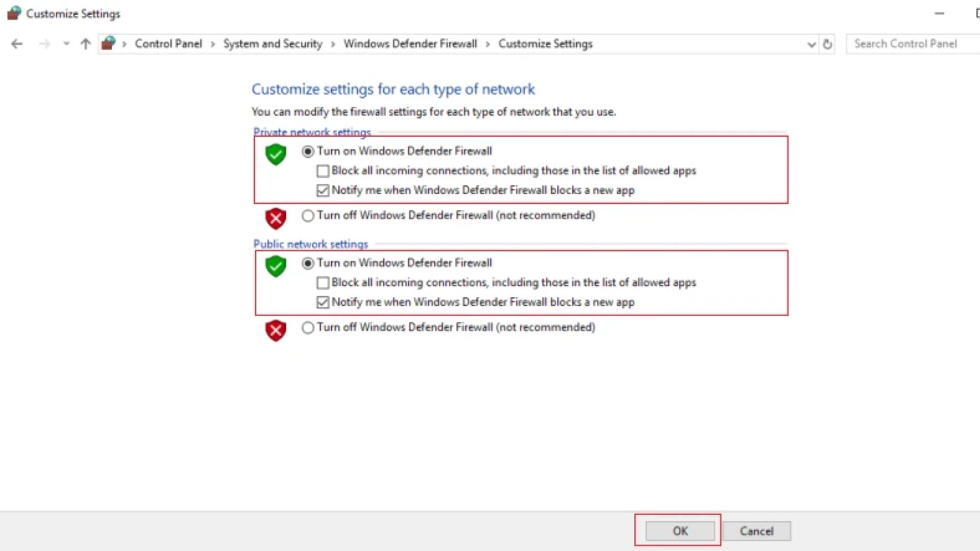Click Public network settings heading
Viewport: 980px width, 551px height.
coord(310,244)
